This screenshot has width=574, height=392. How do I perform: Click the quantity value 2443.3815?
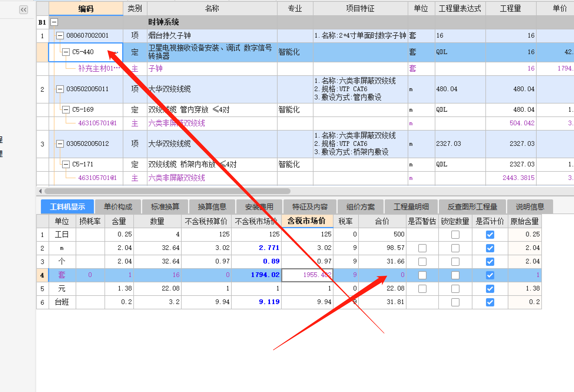[x=518, y=178]
